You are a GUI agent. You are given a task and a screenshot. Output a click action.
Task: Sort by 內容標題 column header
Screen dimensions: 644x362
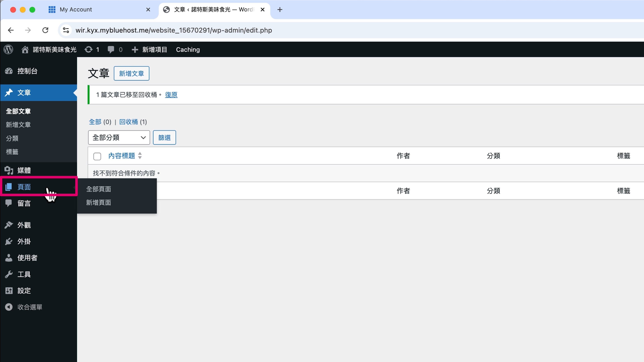click(122, 156)
